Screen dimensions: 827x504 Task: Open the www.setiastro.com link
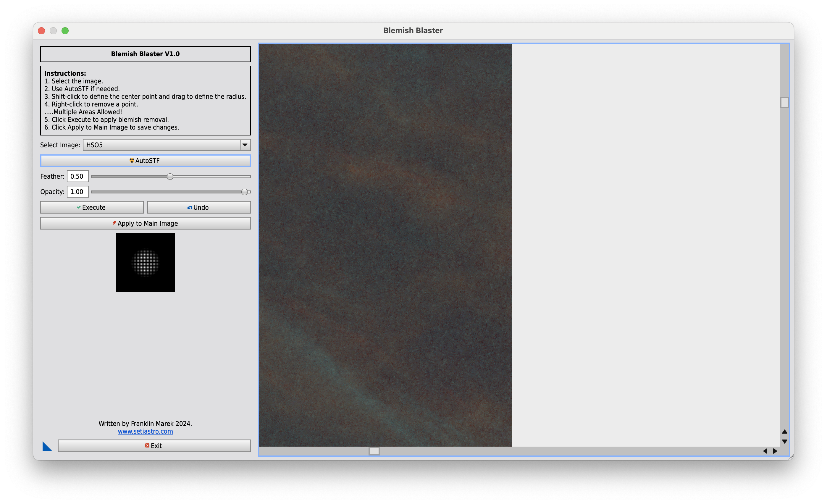(x=145, y=431)
